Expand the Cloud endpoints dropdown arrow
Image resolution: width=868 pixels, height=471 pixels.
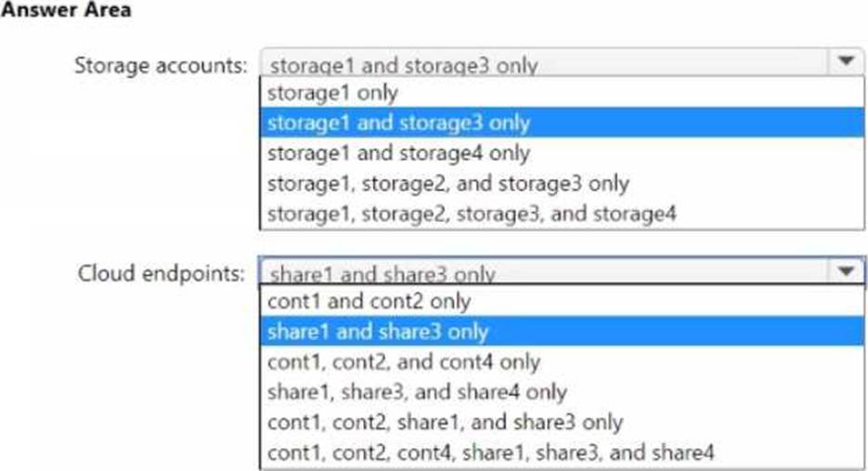tap(845, 271)
